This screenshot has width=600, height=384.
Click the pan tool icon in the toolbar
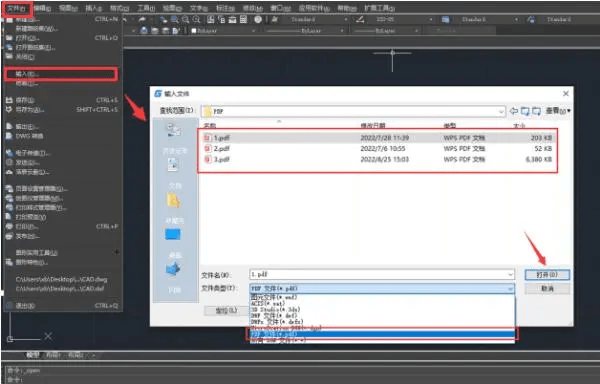163,19
